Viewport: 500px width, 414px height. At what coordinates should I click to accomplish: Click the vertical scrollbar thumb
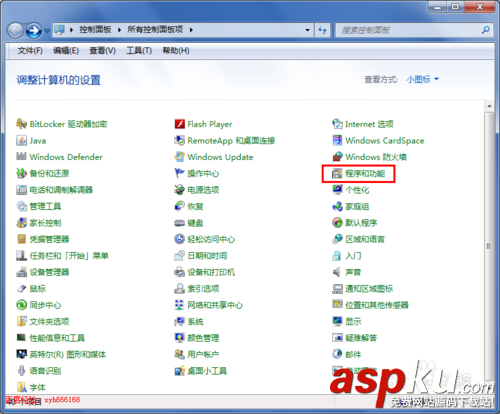[x=489, y=246]
